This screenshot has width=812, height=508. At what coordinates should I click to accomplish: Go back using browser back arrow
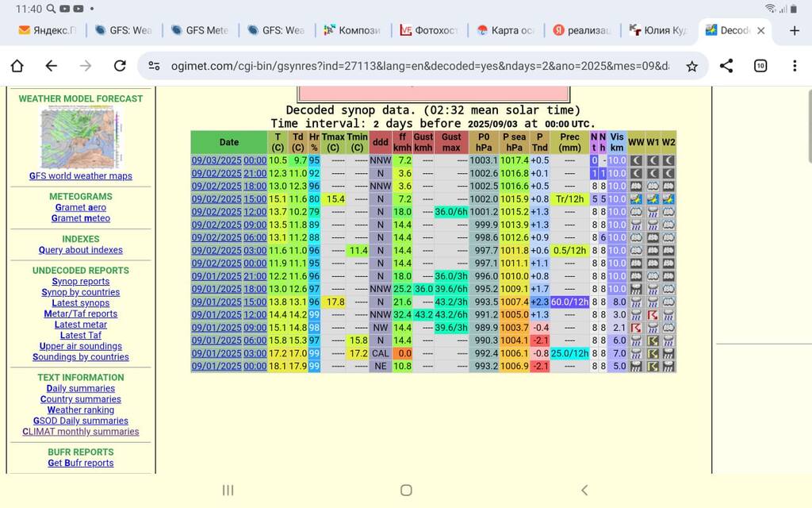[52, 66]
